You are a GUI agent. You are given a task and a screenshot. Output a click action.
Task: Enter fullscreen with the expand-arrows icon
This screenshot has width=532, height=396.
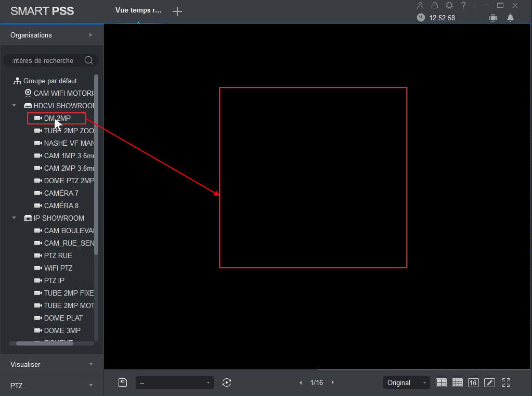(506, 382)
